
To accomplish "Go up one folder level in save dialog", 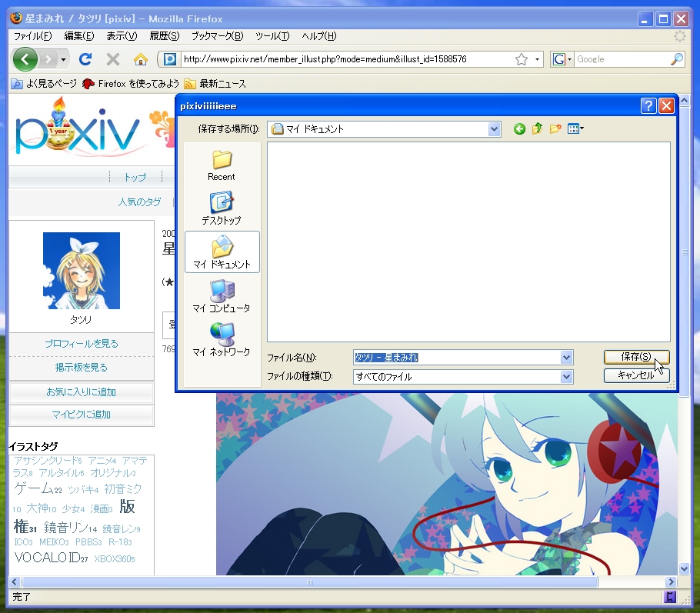I will point(537,129).
